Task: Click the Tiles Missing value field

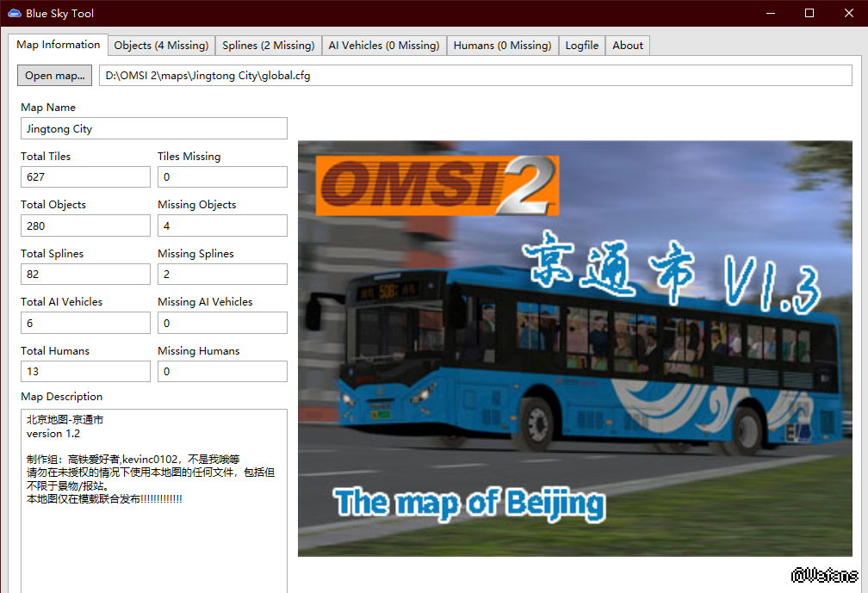Action: (x=222, y=177)
